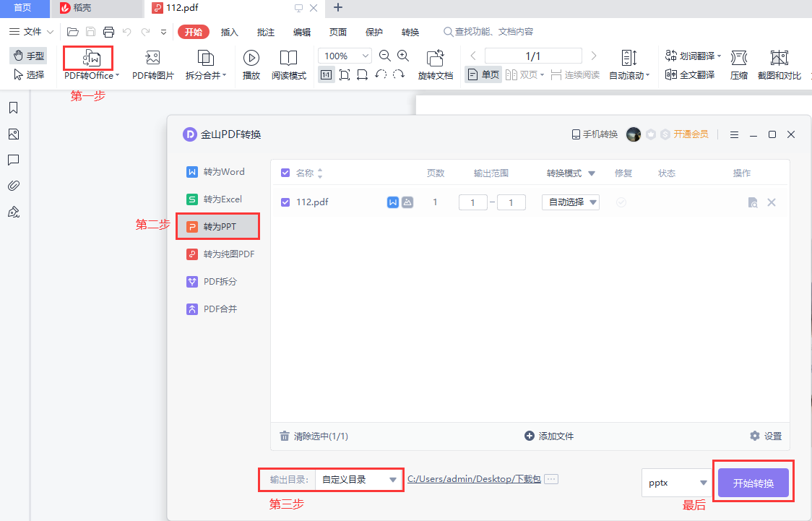Open the 拆分合并 tool
This screenshot has width=812, height=521.
(x=206, y=64)
